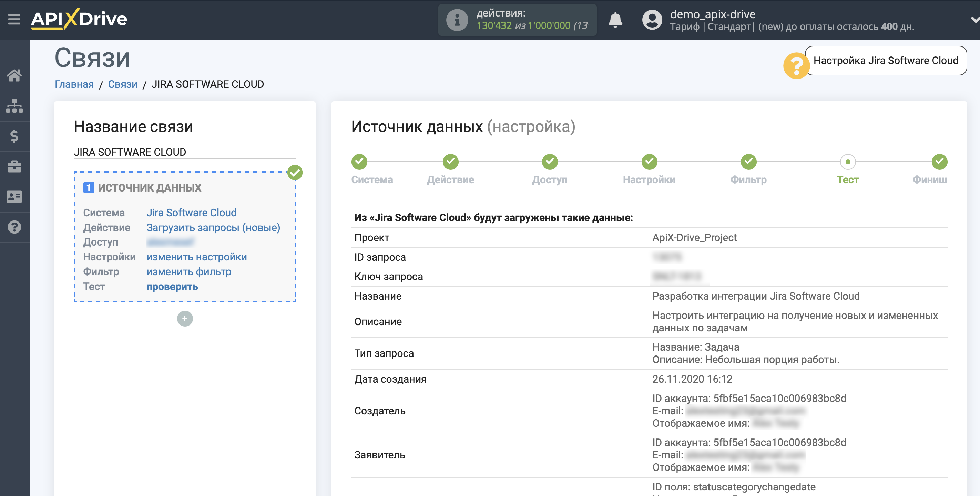The height and width of the screenshot is (496, 980).
Task: Open the notifications bell
Action: click(x=615, y=20)
